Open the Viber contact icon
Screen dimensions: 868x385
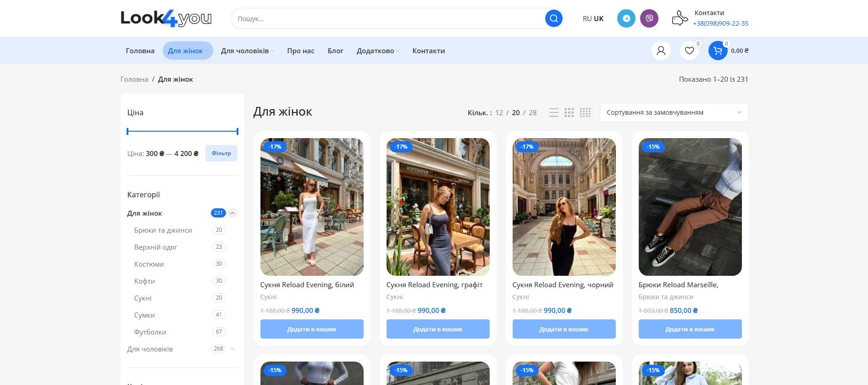coord(649,19)
